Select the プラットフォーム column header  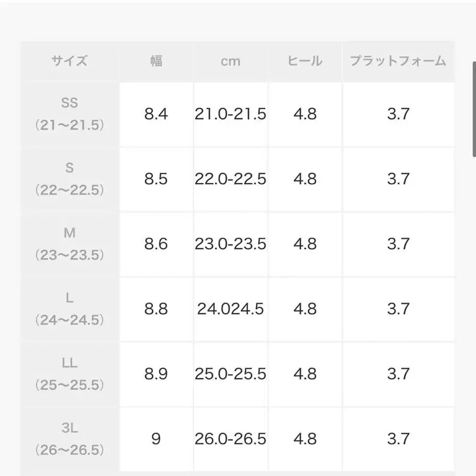click(398, 61)
